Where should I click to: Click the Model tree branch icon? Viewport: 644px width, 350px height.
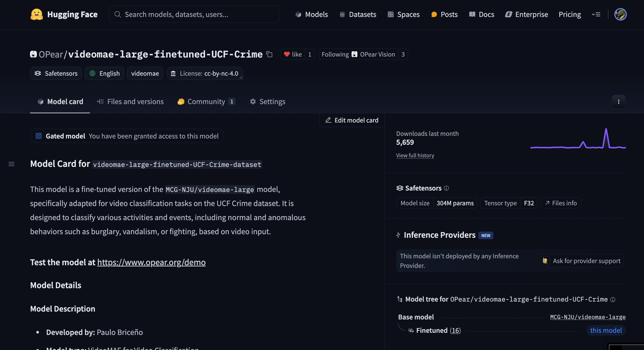pyautogui.click(x=400, y=299)
